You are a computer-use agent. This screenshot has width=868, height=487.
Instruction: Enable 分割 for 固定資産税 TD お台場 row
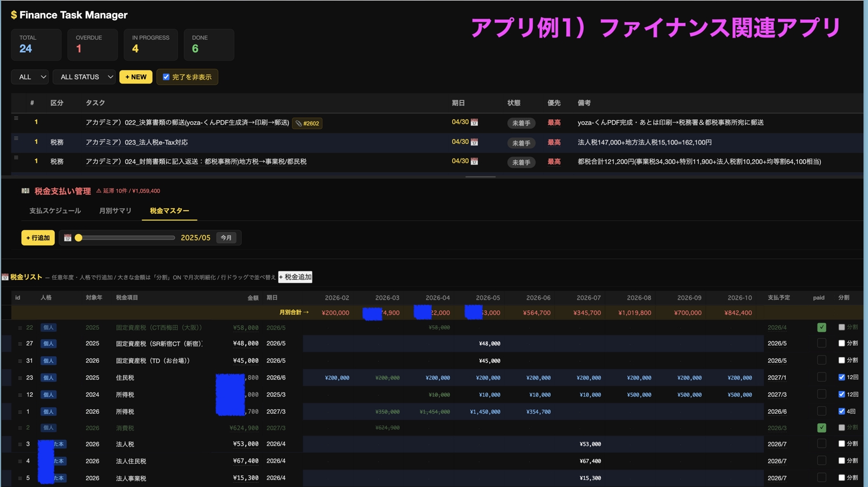click(x=841, y=360)
